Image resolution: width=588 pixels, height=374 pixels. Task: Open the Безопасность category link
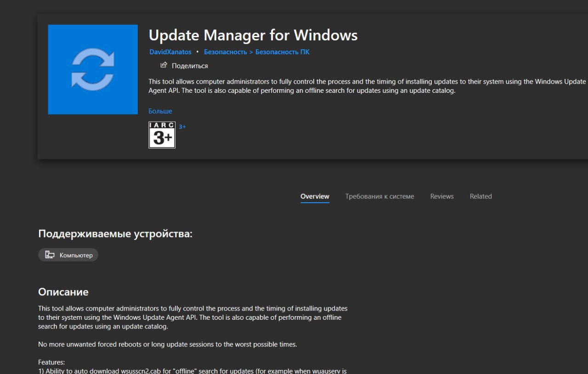[x=226, y=52]
